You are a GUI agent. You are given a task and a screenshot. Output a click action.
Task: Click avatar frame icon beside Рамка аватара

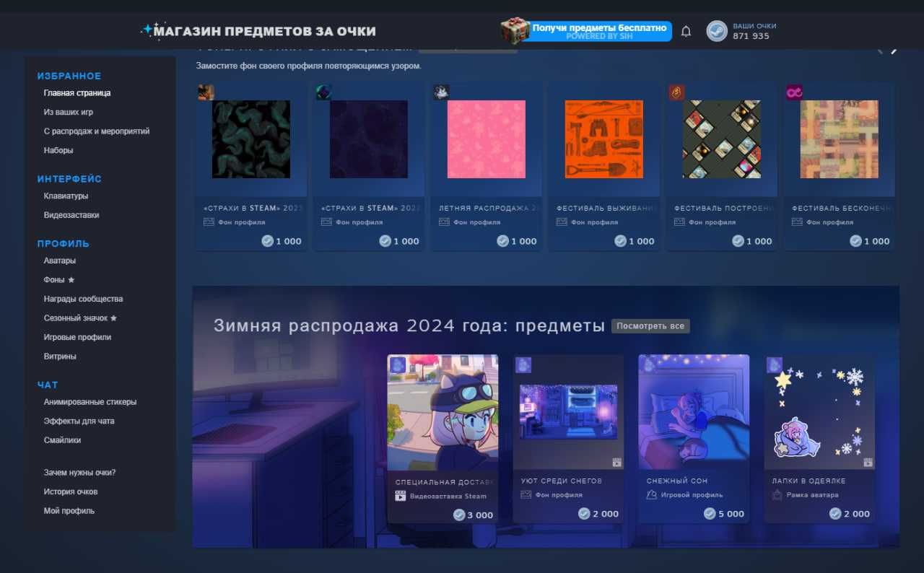coord(777,495)
